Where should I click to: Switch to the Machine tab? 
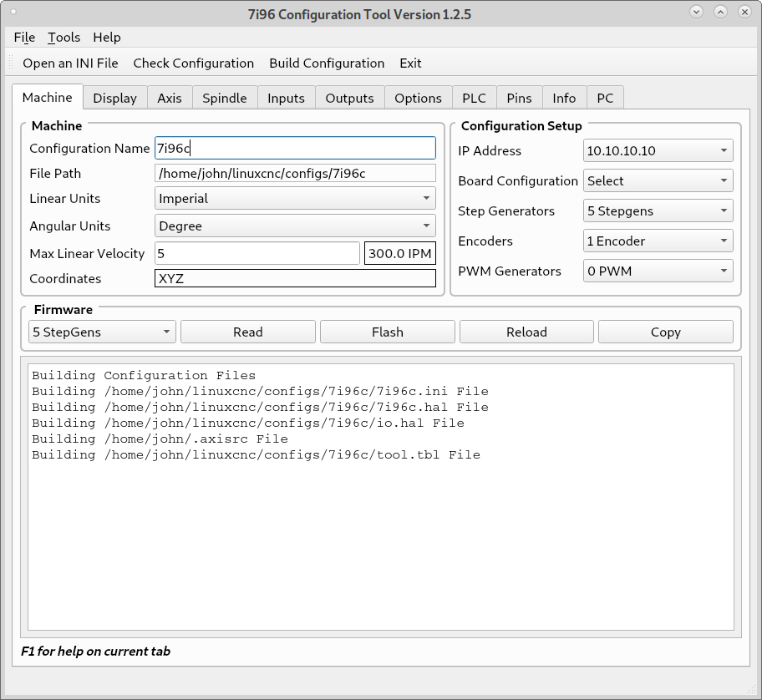pos(47,97)
